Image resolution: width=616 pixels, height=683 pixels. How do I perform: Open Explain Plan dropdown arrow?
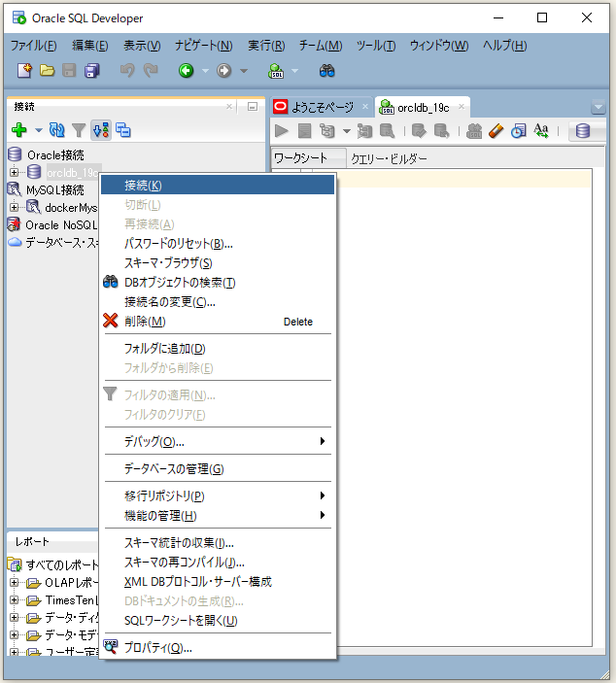[346, 131]
